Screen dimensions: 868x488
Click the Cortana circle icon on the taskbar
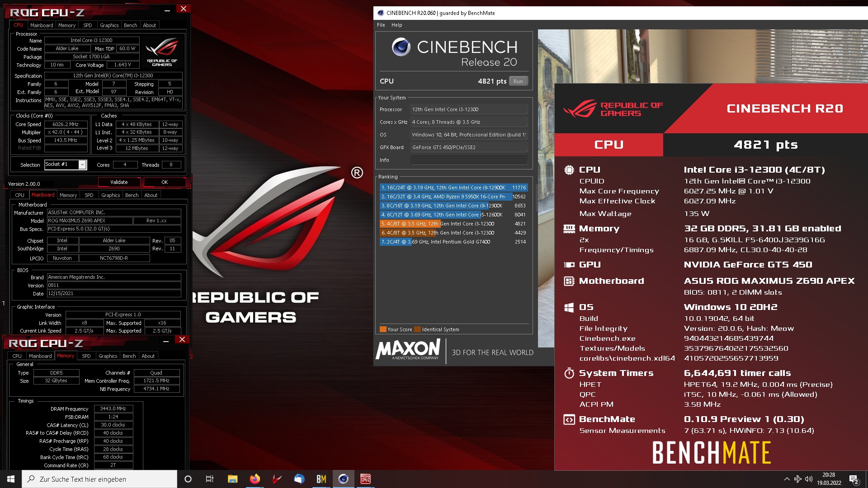coord(188,479)
